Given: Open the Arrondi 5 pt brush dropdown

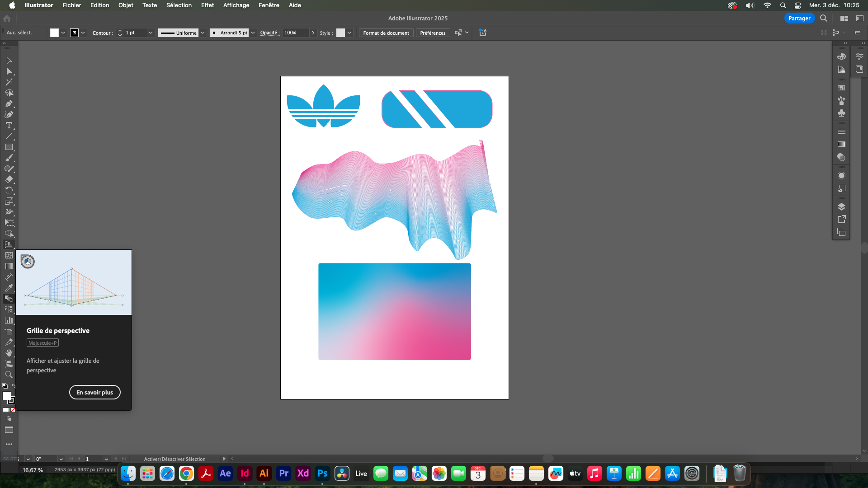Looking at the screenshot, I should click(x=253, y=33).
